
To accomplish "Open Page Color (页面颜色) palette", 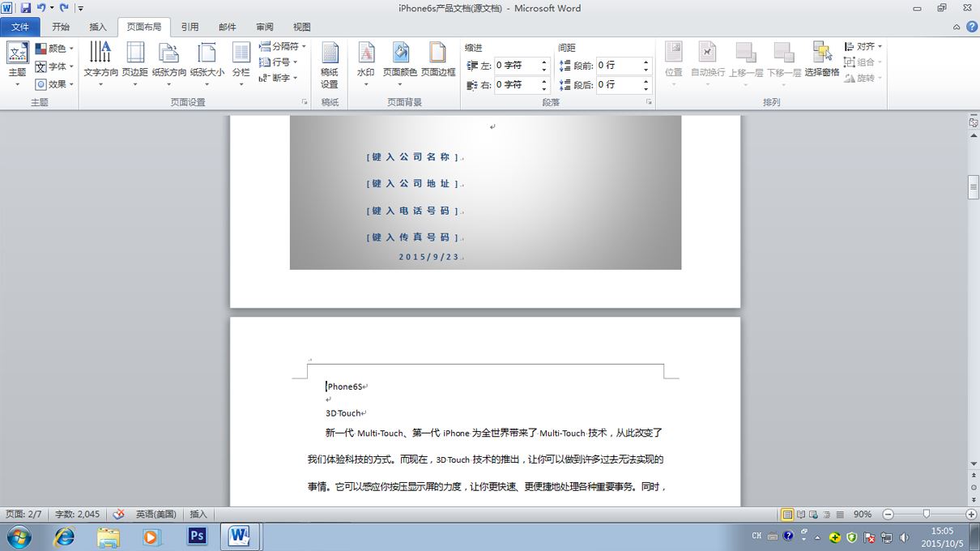I will point(400,65).
